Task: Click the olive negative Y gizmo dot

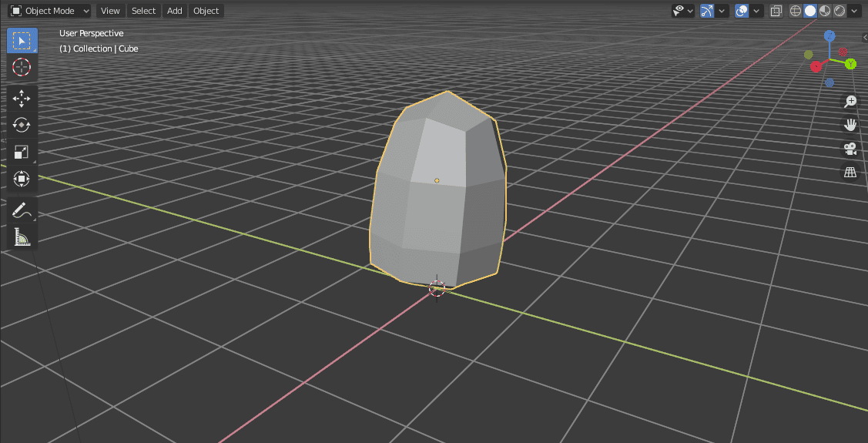Action: tap(808, 54)
